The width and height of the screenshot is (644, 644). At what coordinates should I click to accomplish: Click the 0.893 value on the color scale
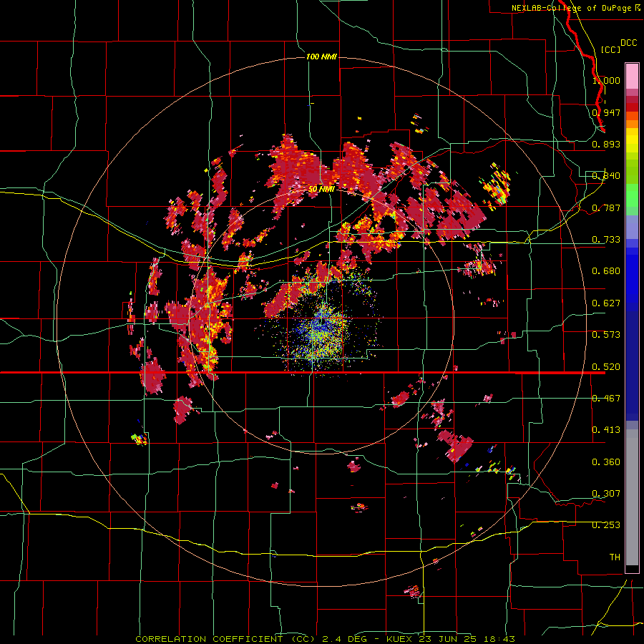606,144
